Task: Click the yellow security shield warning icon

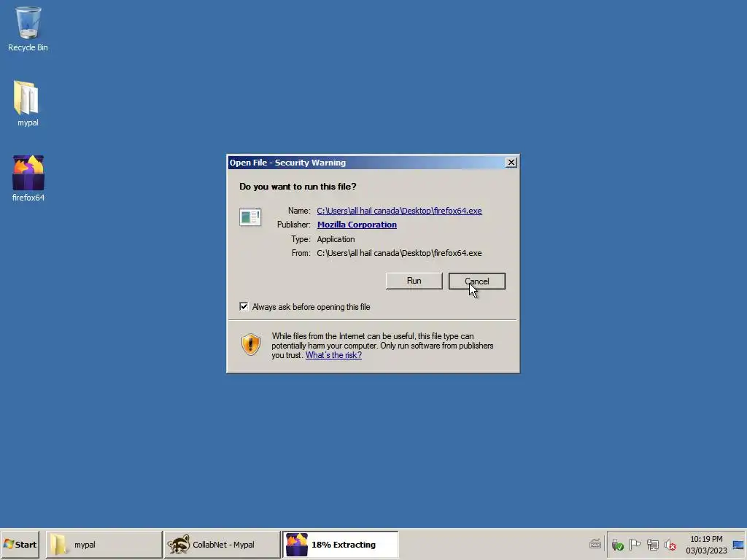Action: (x=251, y=344)
